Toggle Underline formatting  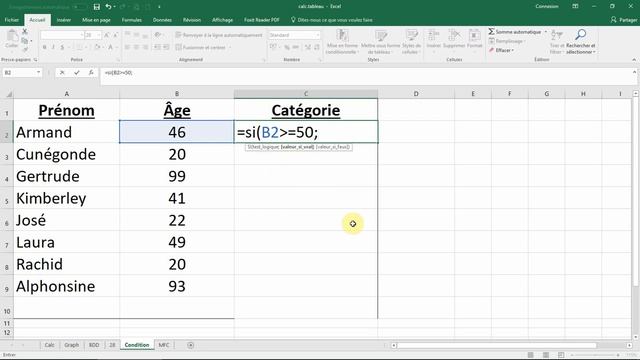(x=62, y=47)
